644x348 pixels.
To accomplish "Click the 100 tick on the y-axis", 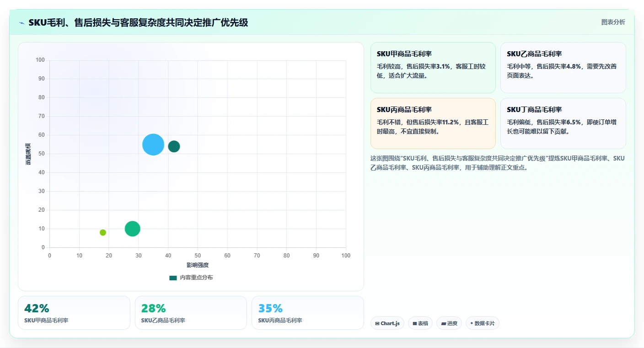I will (40, 60).
